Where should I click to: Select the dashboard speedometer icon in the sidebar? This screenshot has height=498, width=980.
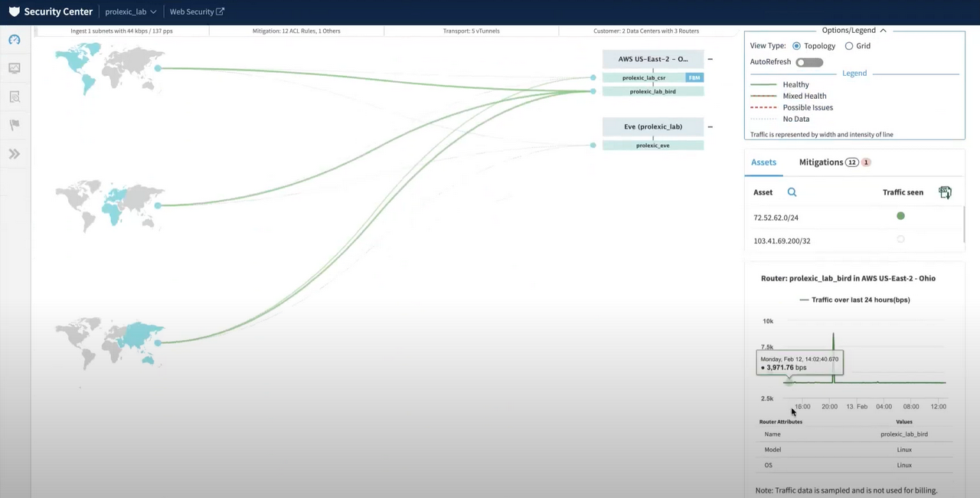point(14,39)
